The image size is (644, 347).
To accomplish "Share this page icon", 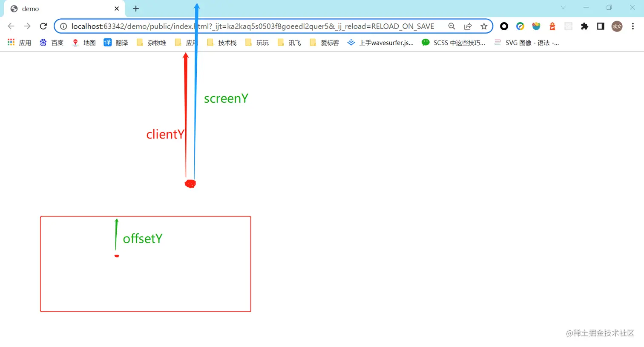I will click(x=468, y=26).
